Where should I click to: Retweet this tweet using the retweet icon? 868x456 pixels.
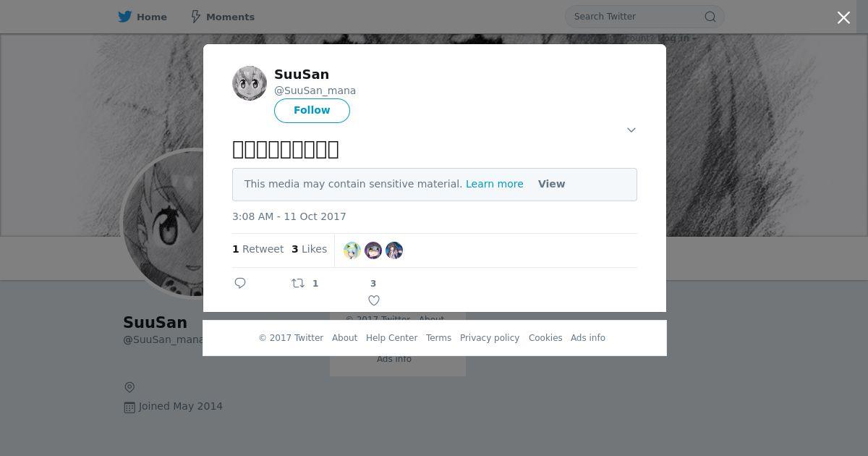tap(298, 283)
